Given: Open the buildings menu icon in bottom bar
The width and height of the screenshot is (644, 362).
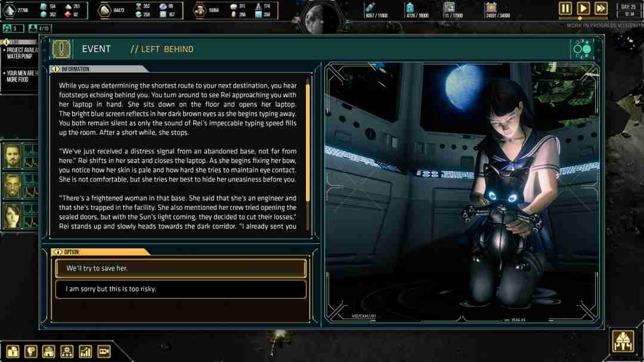Looking at the screenshot, I should (x=13, y=351).
